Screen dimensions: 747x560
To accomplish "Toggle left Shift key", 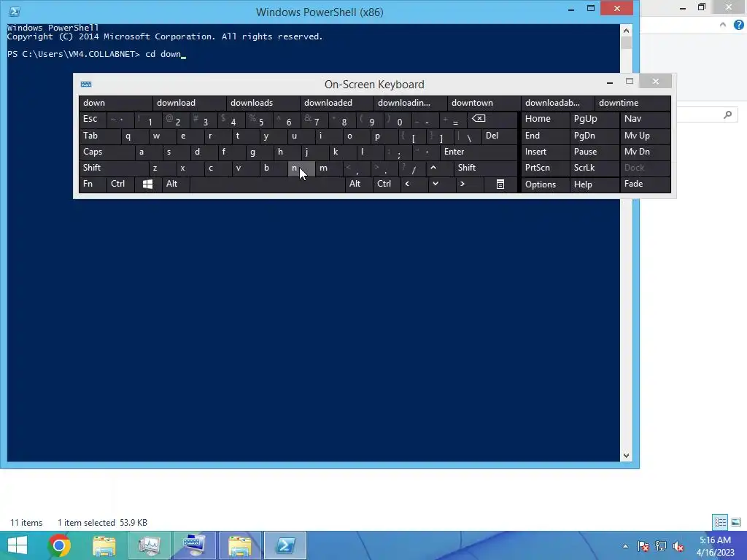I will tap(114, 168).
